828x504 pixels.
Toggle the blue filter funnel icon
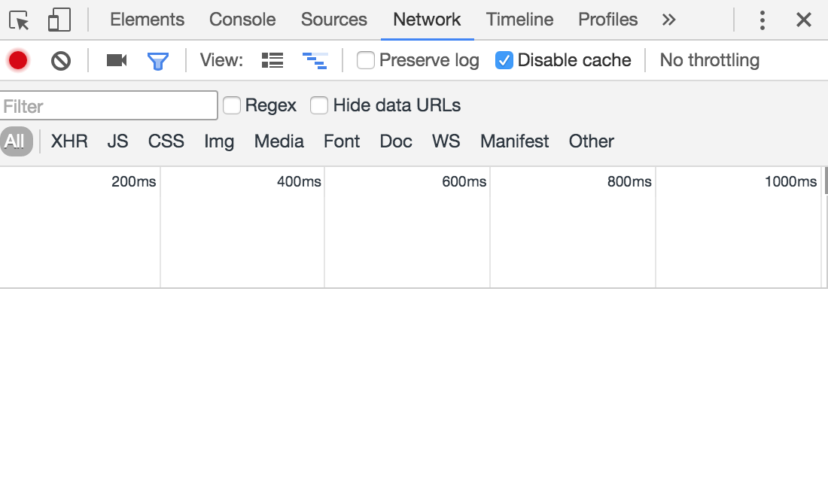(x=158, y=60)
